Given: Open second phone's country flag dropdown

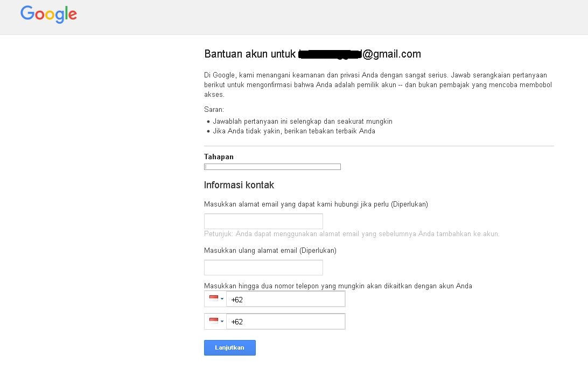Looking at the screenshot, I should tap(215, 322).
